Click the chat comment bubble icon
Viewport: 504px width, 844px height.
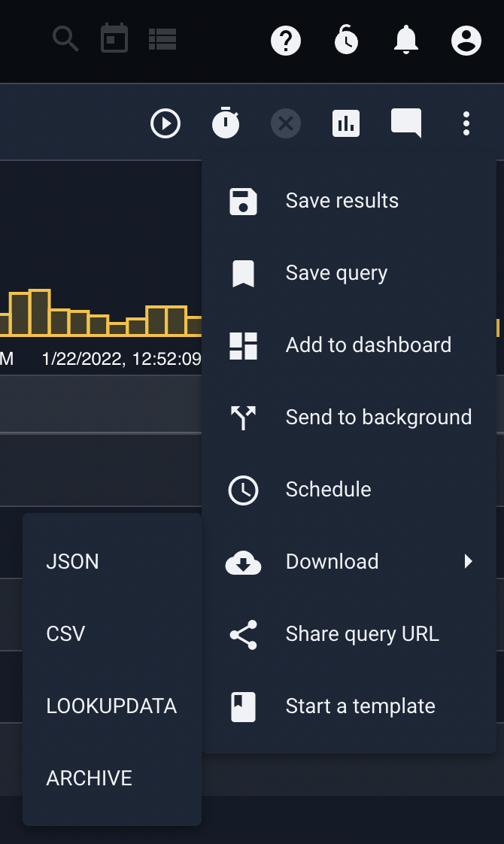click(406, 123)
